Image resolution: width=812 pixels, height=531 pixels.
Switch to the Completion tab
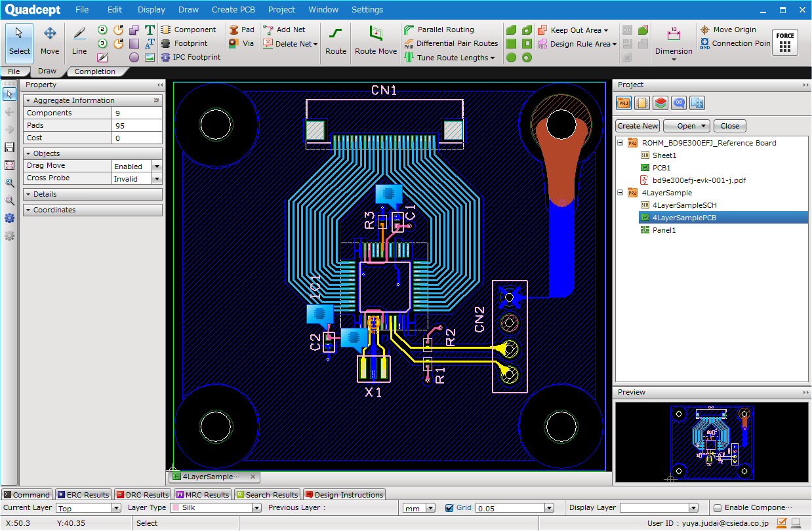tap(95, 71)
